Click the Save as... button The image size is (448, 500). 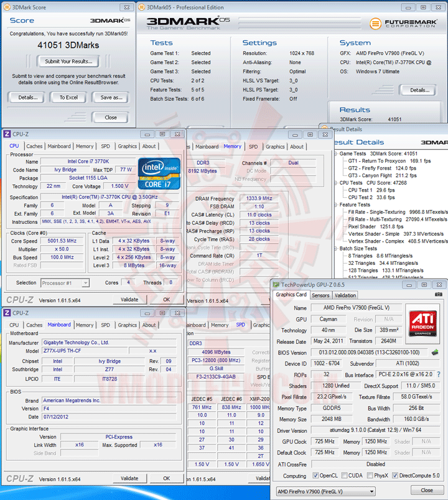pyautogui.click(x=111, y=98)
